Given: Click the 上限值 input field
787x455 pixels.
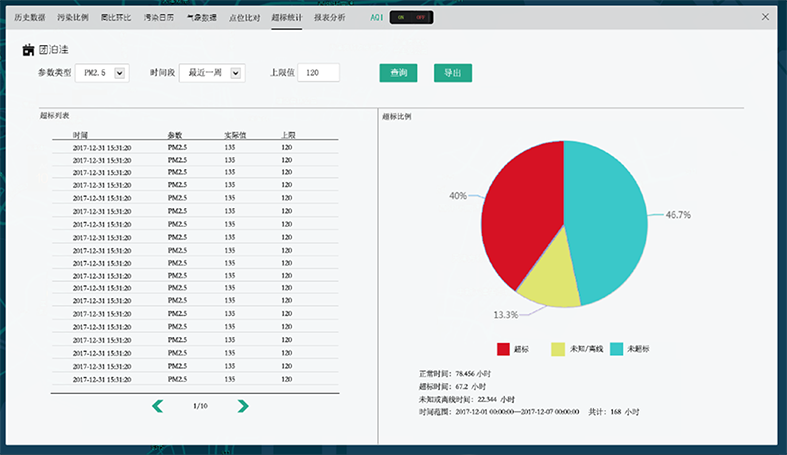Looking at the screenshot, I should coord(318,73).
